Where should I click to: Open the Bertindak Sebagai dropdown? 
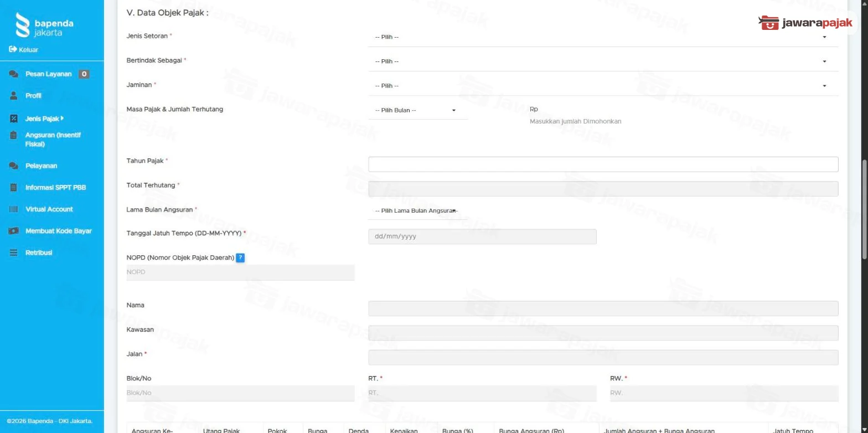pyautogui.click(x=603, y=61)
